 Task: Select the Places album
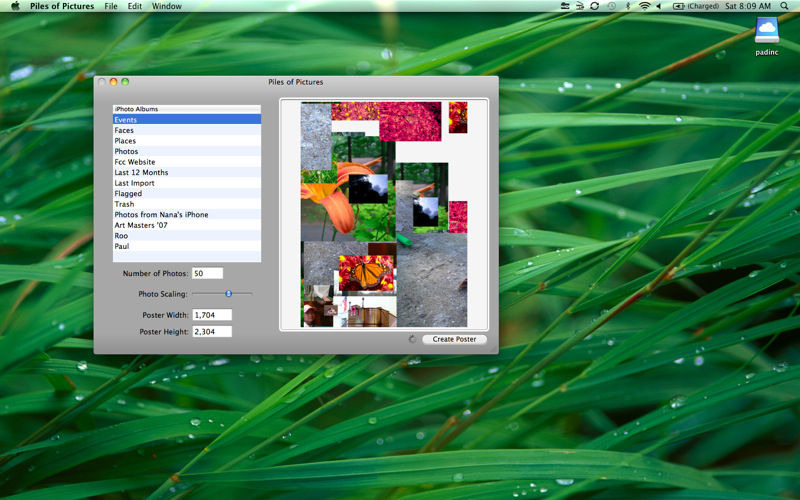[187, 141]
